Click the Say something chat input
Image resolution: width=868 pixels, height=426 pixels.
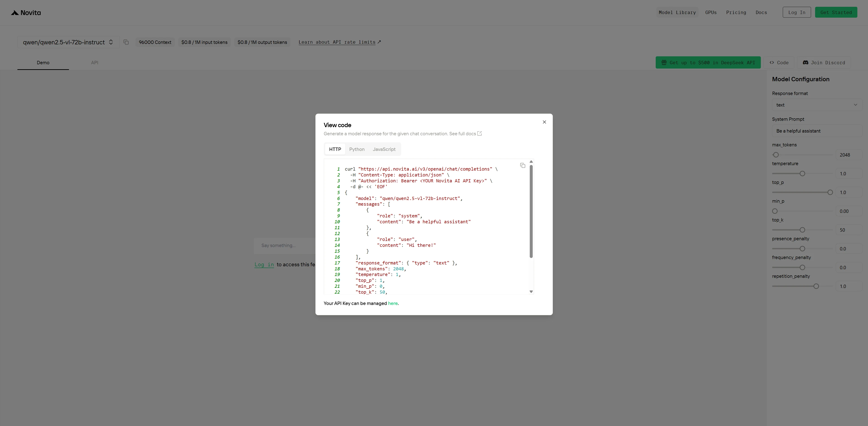[284, 245]
